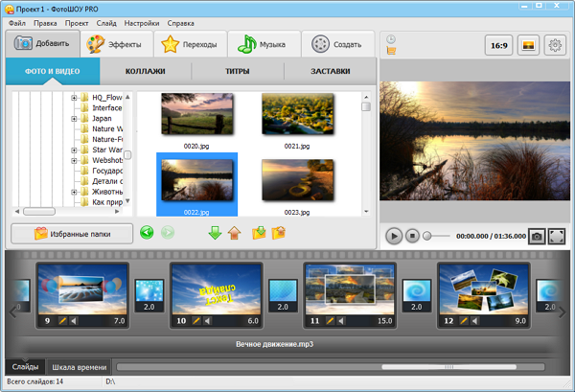575x392 pixels.
Task: Click the green down arrow to add photo
Action: pyautogui.click(x=215, y=233)
